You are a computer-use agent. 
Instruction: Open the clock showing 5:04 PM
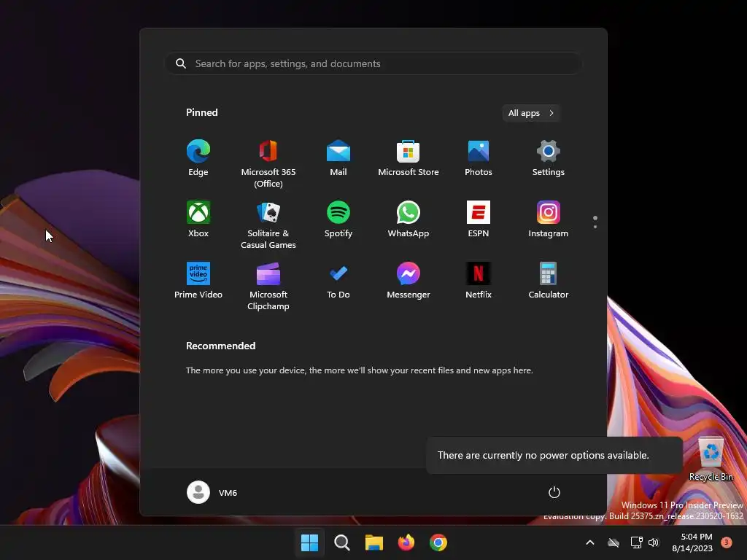tap(693, 542)
